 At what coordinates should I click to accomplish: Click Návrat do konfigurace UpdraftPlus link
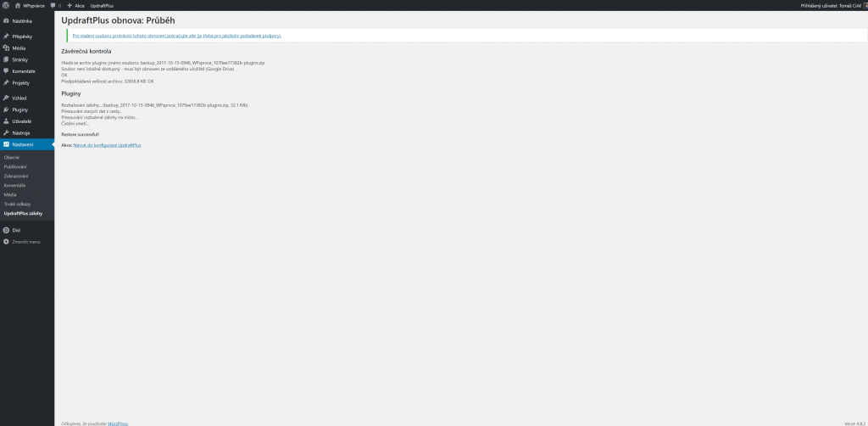[107, 145]
